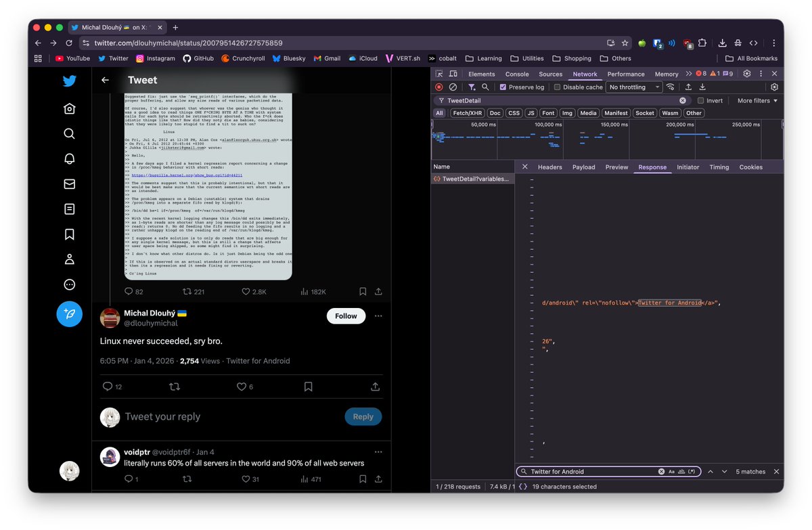812x530 pixels.
Task: Pretty print the response with braces icon
Action: [524, 487]
